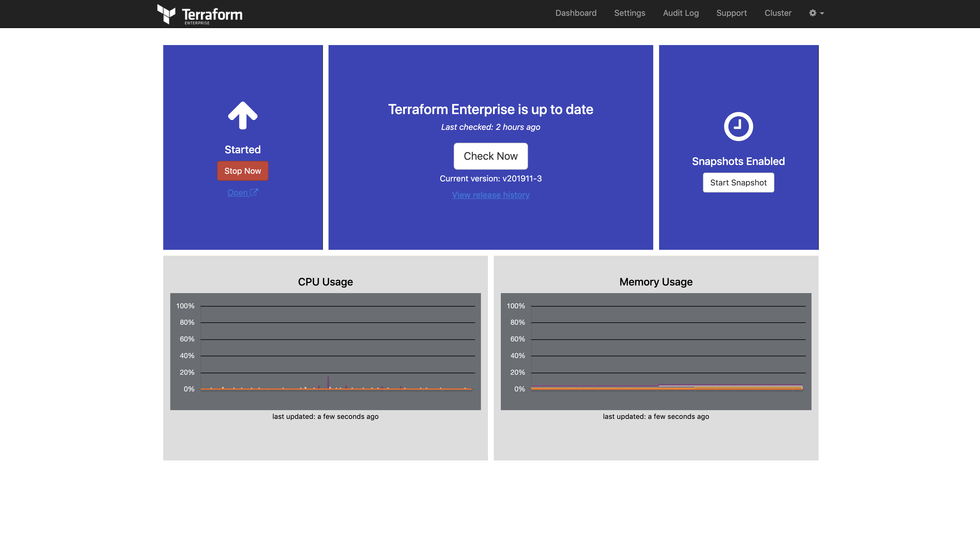View release history link

point(490,195)
